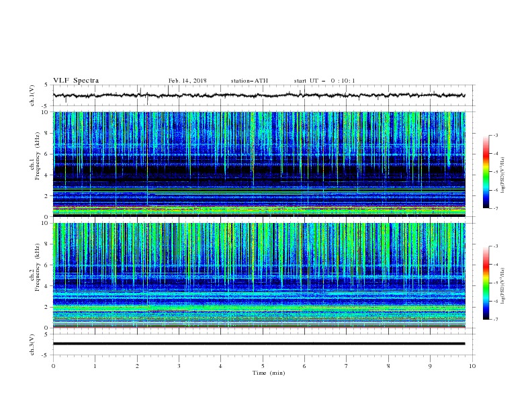The image size is (532, 411).
Task: Click the "station=ATH" header label
Action: click(x=249, y=81)
